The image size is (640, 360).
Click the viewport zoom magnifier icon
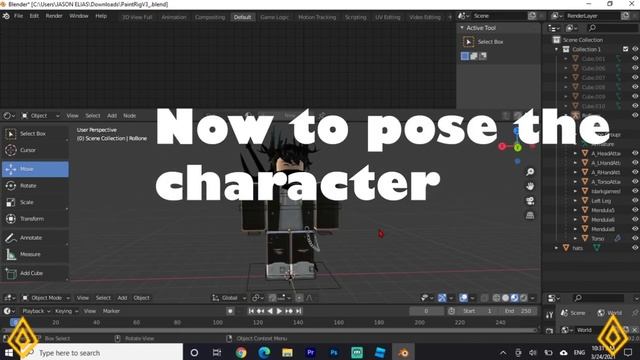pos(530,172)
